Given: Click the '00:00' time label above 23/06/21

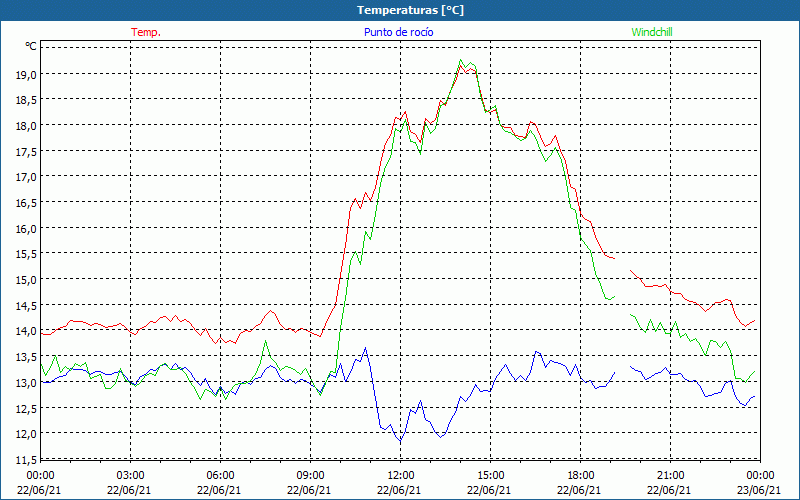Looking at the screenshot, I should pos(760,476).
